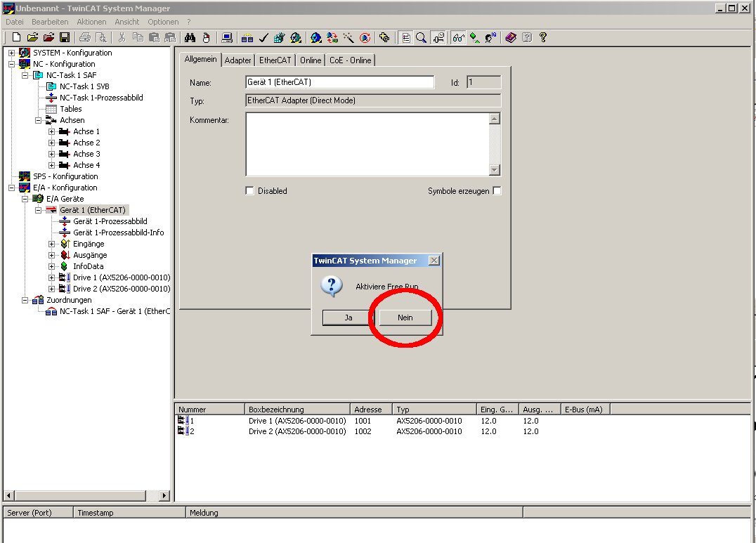
Task: Collapse the Achsen tree branch
Action: pyautogui.click(x=39, y=121)
